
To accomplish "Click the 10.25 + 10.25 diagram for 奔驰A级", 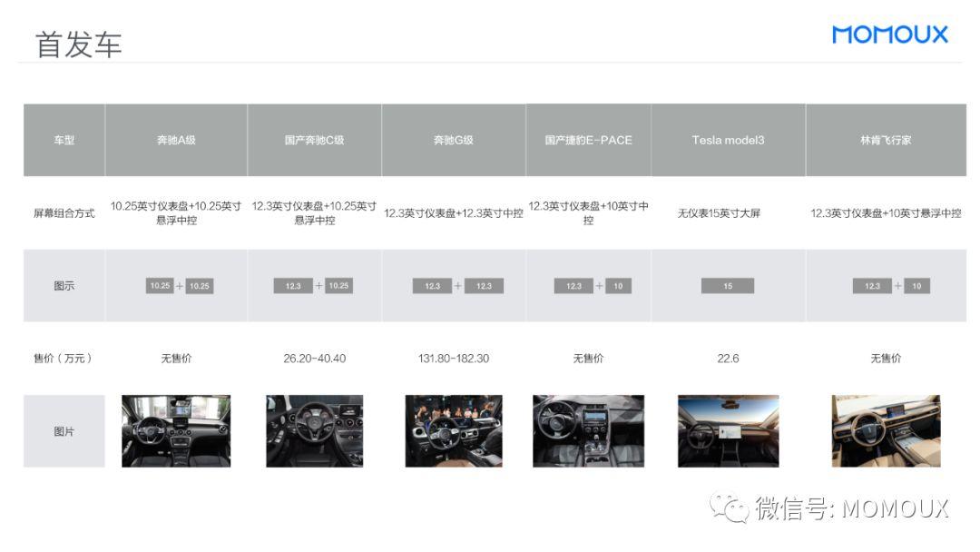I will click(x=180, y=286).
